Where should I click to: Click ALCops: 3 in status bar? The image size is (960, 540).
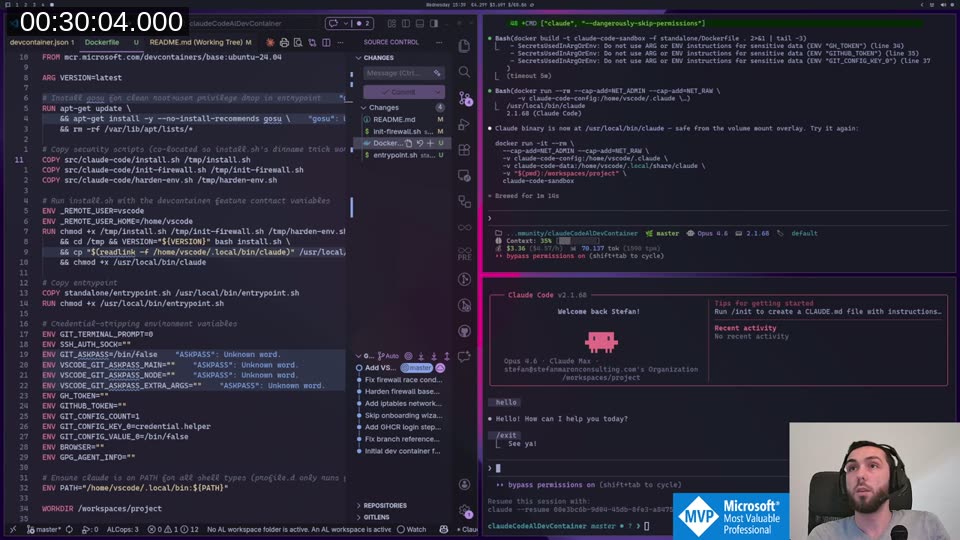tap(122, 529)
